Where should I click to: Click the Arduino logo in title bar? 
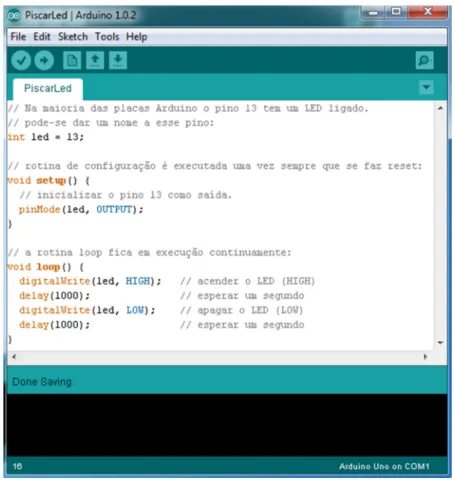coord(14,15)
